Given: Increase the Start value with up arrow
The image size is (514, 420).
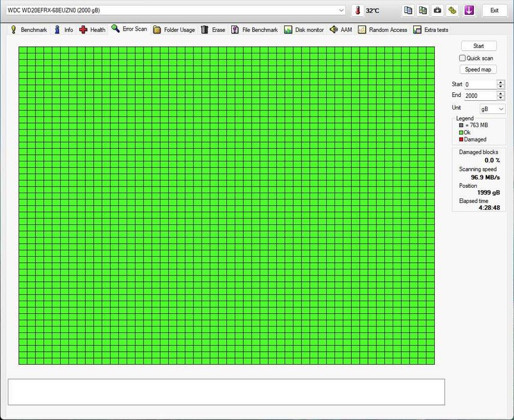Looking at the screenshot, I should (500, 82).
